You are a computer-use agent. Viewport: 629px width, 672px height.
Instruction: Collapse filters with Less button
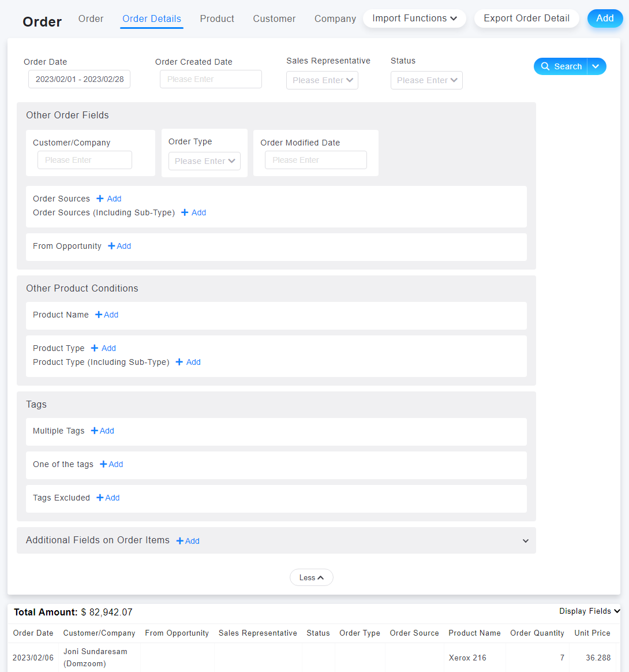pyautogui.click(x=312, y=577)
